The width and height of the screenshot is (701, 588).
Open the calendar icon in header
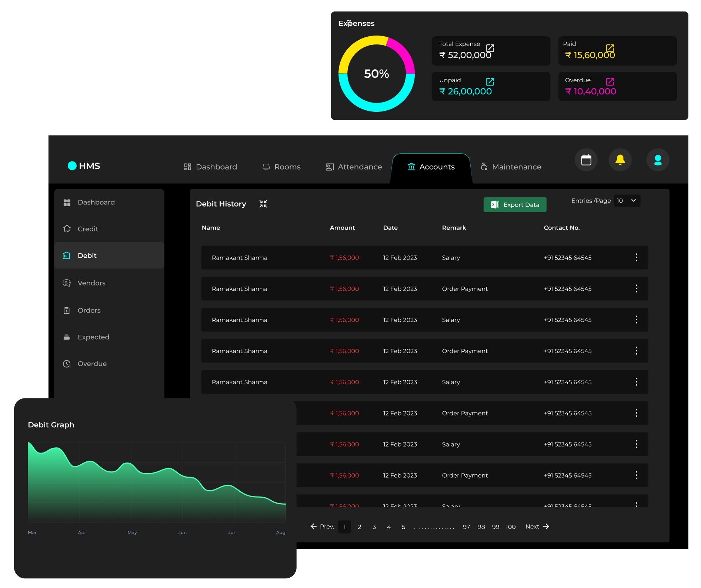[586, 160]
